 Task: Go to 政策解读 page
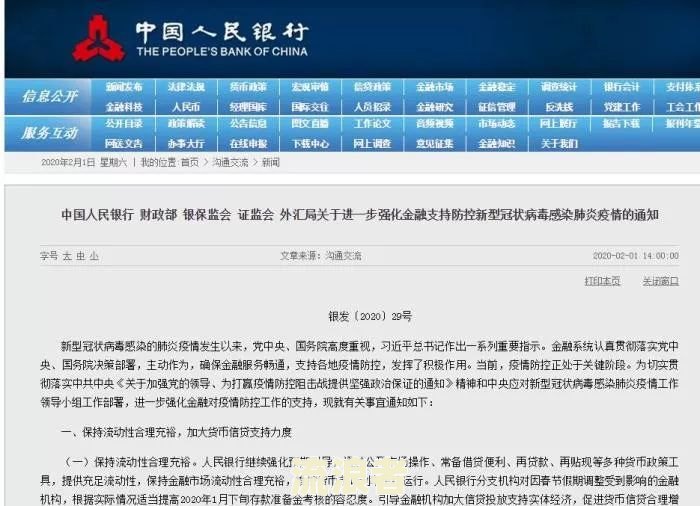click(x=186, y=124)
